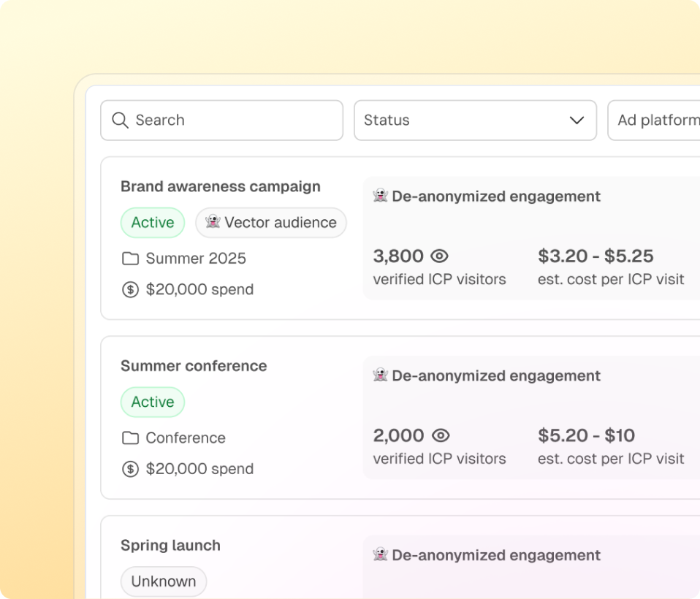This screenshot has width=700, height=599.
Task: Open the Conference folder label
Action: coord(186,438)
